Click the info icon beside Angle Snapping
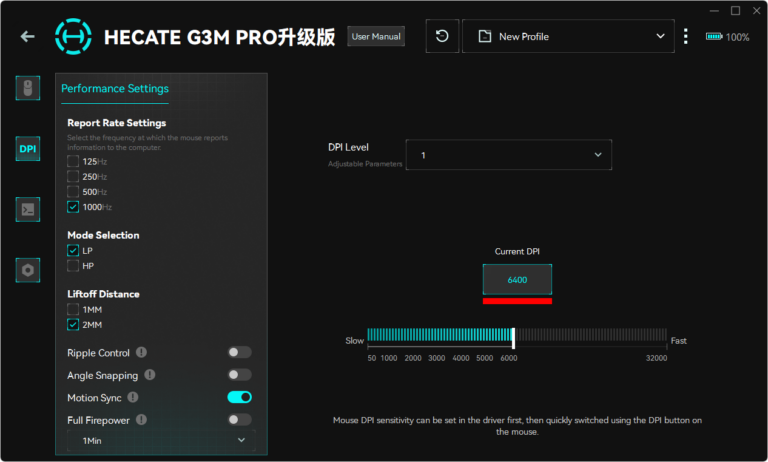This screenshot has height=462, width=768. tap(149, 375)
